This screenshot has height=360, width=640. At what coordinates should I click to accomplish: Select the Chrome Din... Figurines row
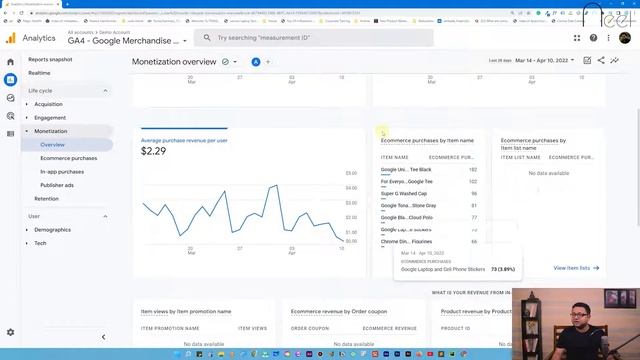(429, 242)
